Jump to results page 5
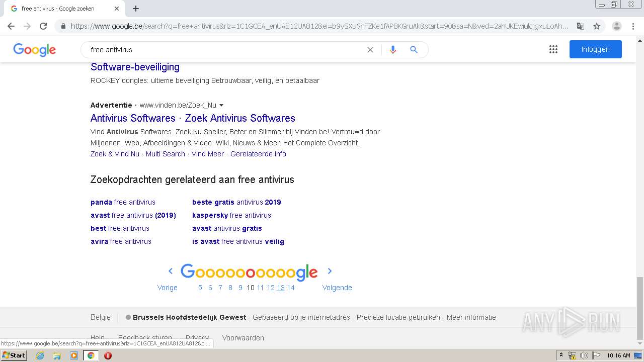Viewport: 644px width, 362px height. 200,288
